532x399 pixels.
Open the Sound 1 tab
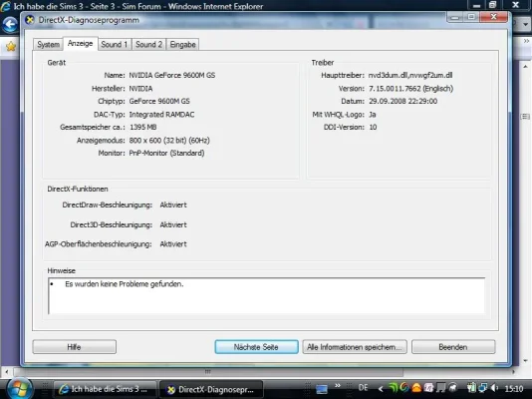click(115, 45)
